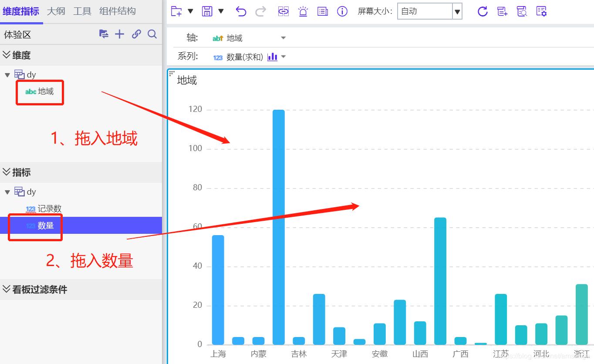Click the link (联动) icon in the toolbar
Screen dimensions: 594x364
[x=283, y=11]
